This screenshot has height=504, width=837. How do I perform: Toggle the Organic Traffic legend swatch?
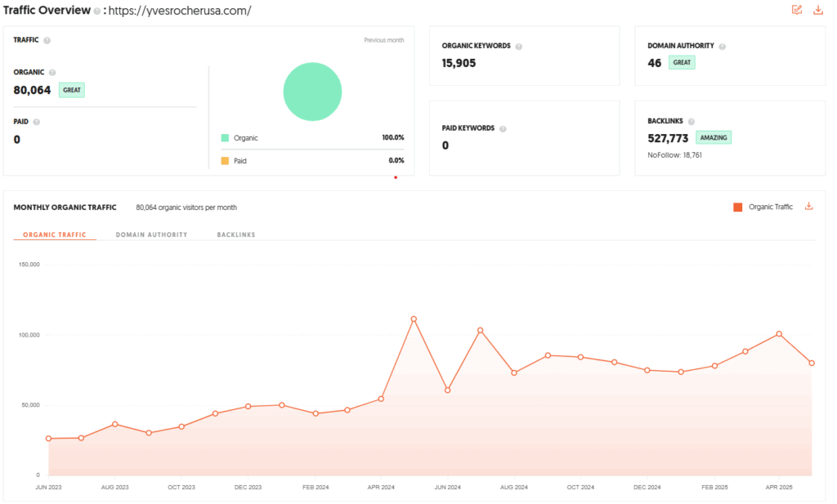(x=738, y=207)
